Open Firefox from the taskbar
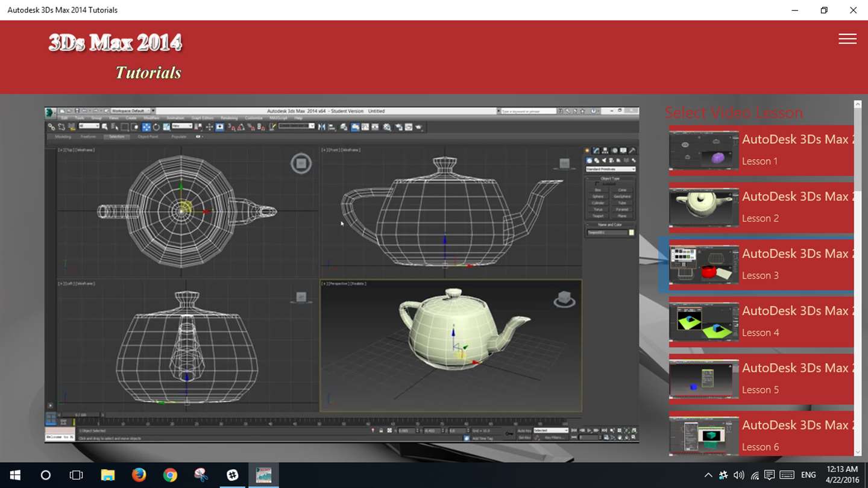The width and height of the screenshot is (868, 488). tap(139, 475)
